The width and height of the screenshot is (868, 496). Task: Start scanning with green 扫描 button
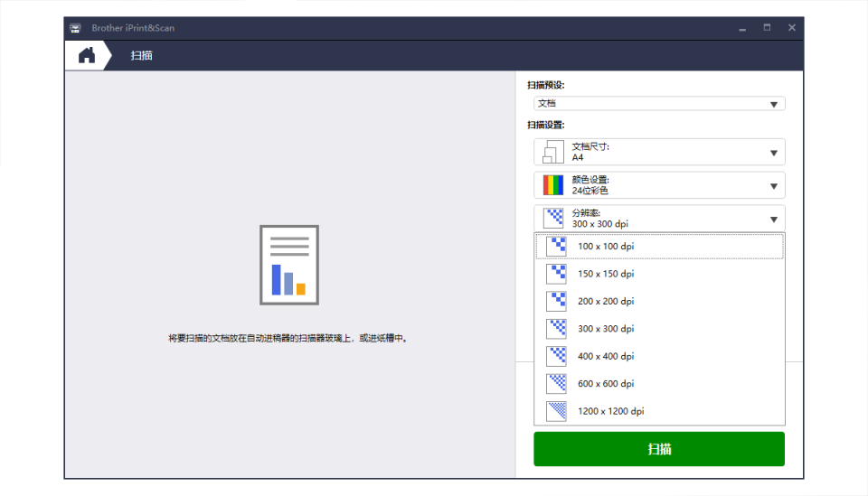(x=659, y=449)
